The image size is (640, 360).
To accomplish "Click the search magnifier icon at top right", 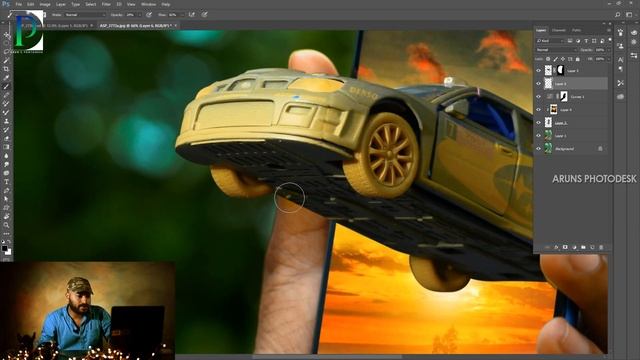I will [618, 15].
